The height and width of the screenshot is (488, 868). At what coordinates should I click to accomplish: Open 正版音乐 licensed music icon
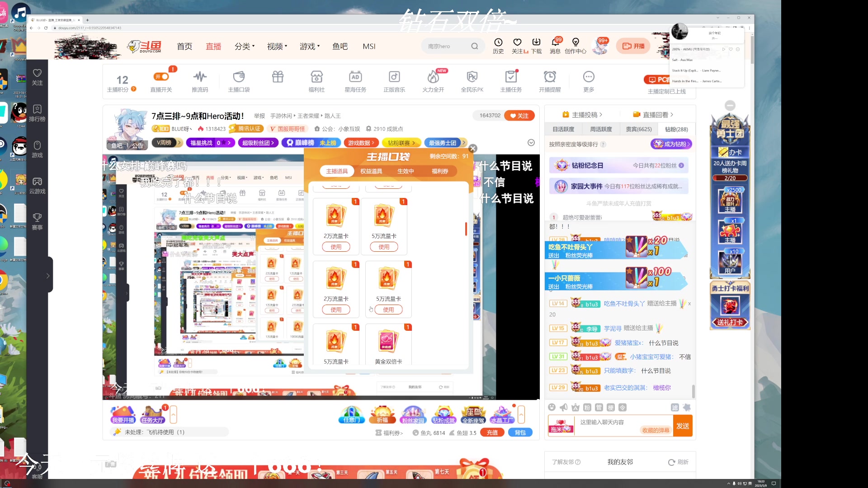point(394,80)
